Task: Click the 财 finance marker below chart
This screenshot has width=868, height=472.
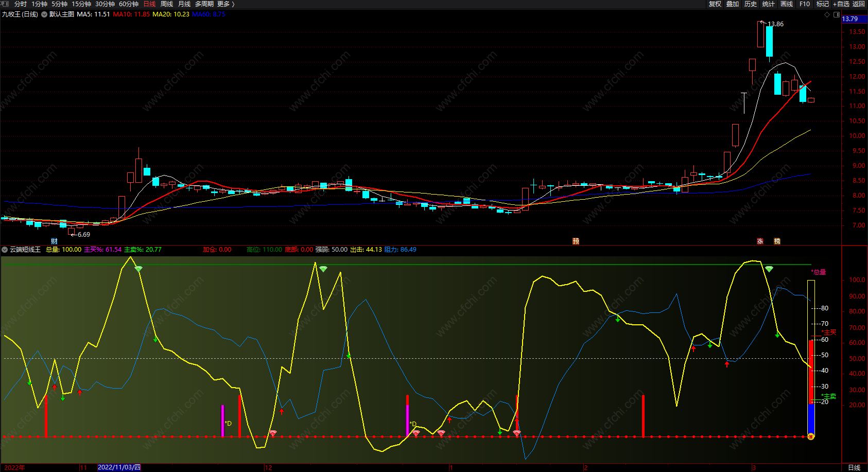Action: click(x=54, y=241)
